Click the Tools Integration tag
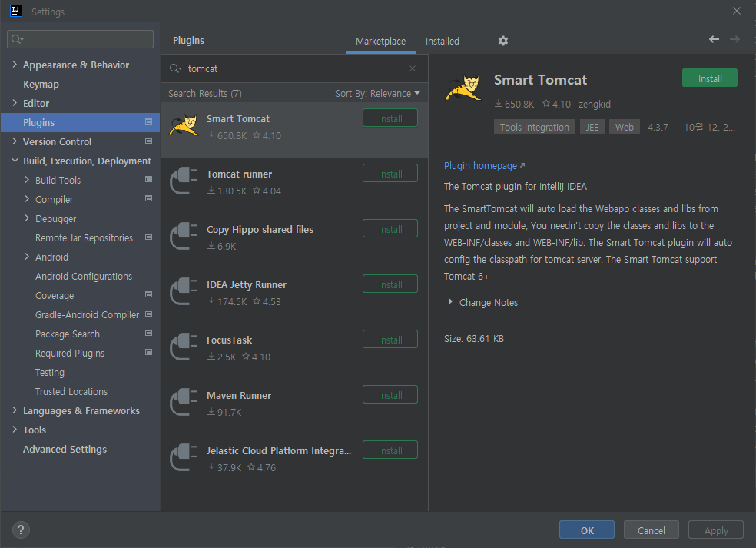This screenshot has width=756, height=548. tap(534, 127)
